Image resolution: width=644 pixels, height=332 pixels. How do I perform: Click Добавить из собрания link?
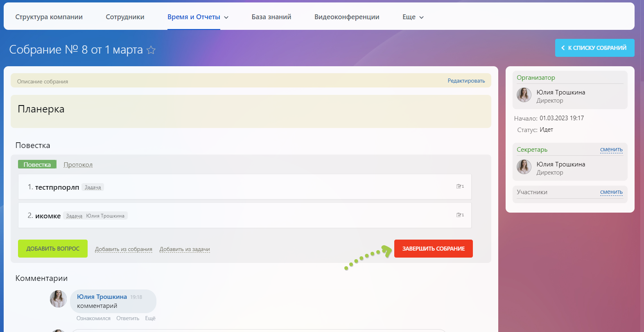point(124,249)
